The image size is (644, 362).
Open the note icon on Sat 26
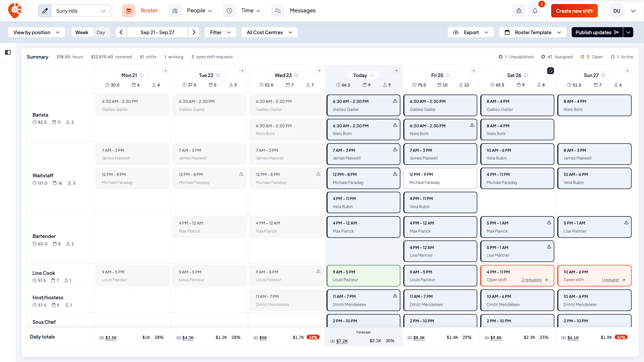[550, 71]
